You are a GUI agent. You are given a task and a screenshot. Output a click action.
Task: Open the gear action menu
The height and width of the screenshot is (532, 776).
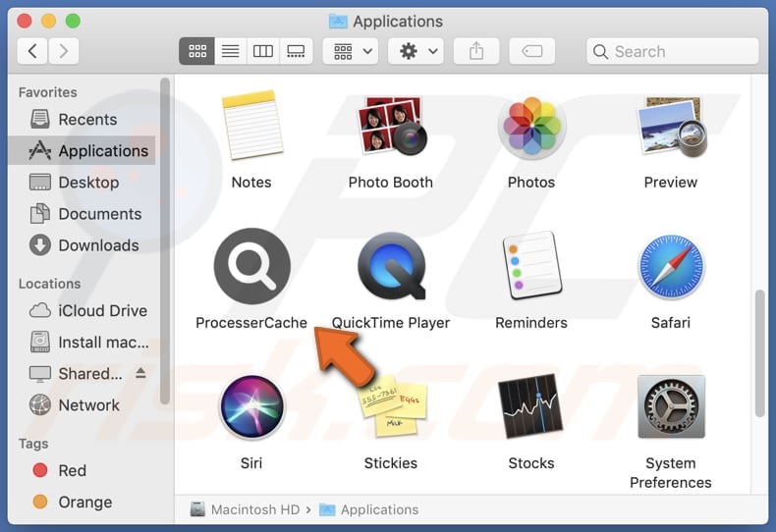[x=416, y=51]
